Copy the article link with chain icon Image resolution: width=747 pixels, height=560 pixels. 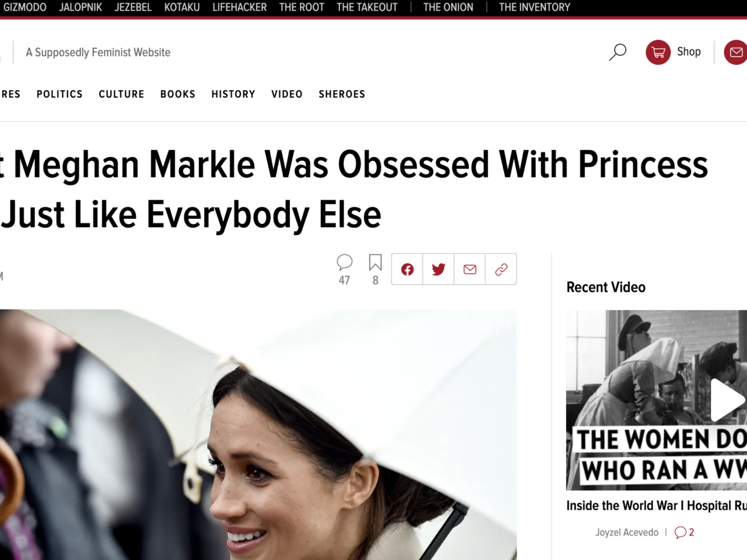[x=501, y=269]
